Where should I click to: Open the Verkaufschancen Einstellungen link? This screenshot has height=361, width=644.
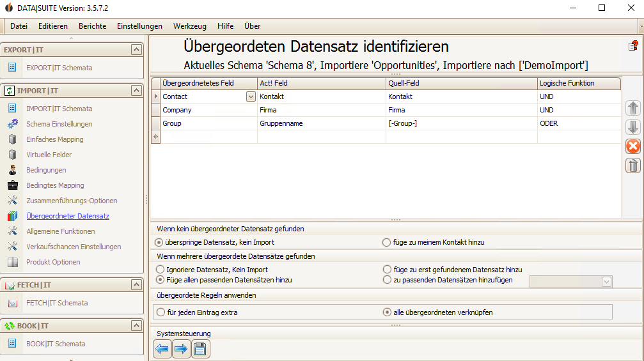click(74, 247)
